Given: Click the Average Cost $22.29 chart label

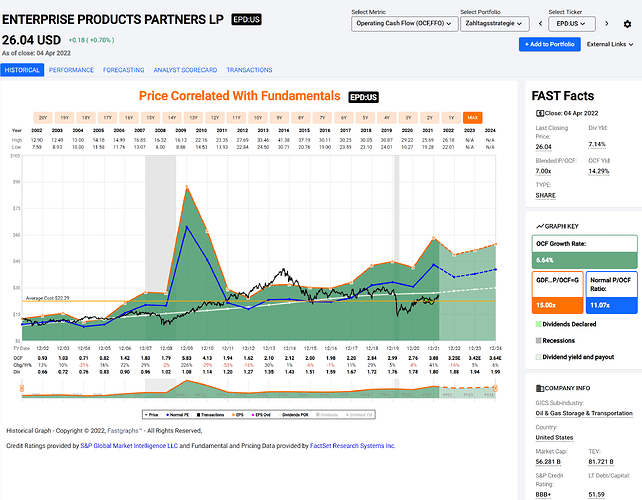Looking at the screenshot, I should 47,298.
